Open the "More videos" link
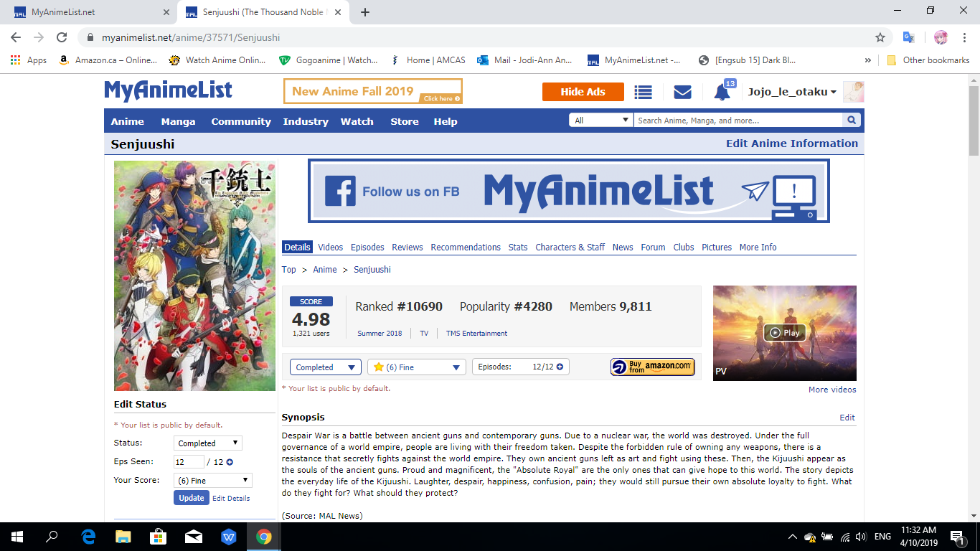980x551 pixels. (x=832, y=389)
